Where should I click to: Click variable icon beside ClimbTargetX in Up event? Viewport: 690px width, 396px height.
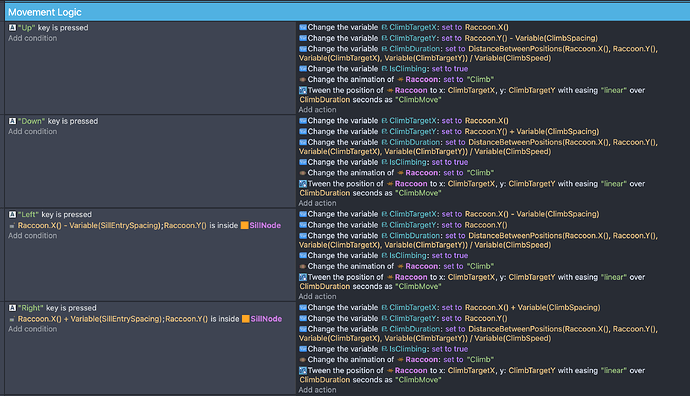click(x=384, y=27)
